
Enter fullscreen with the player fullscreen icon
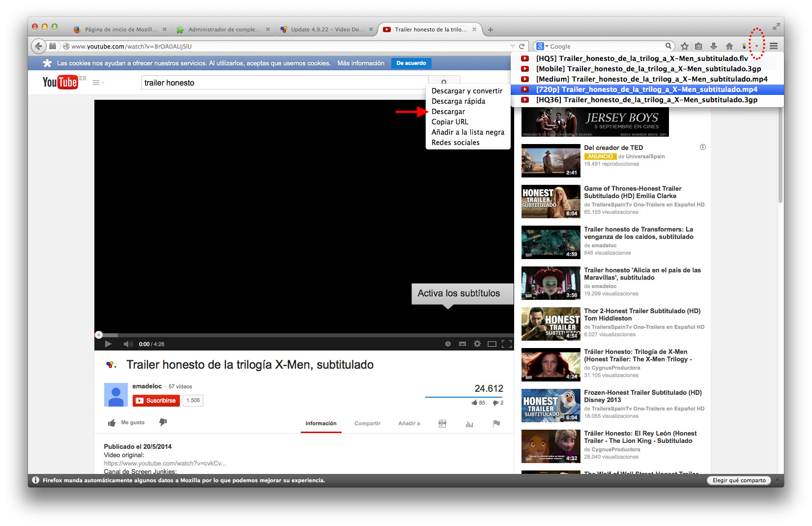coord(507,344)
